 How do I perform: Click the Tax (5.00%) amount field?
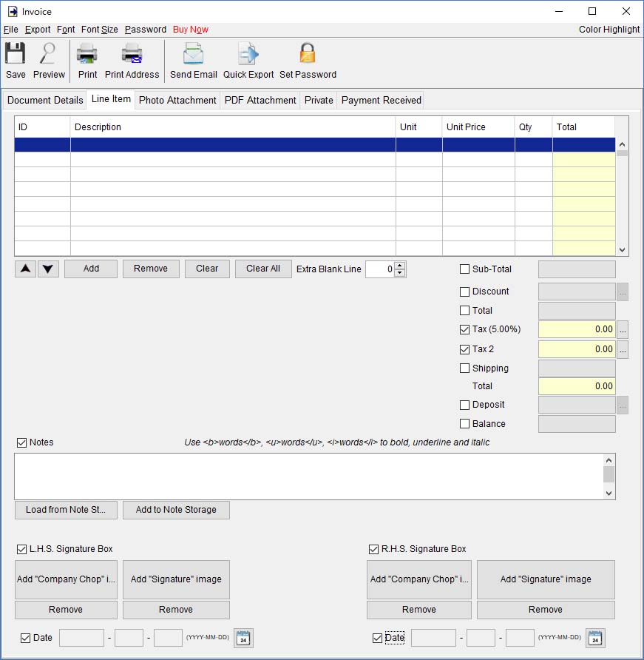coord(577,329)
